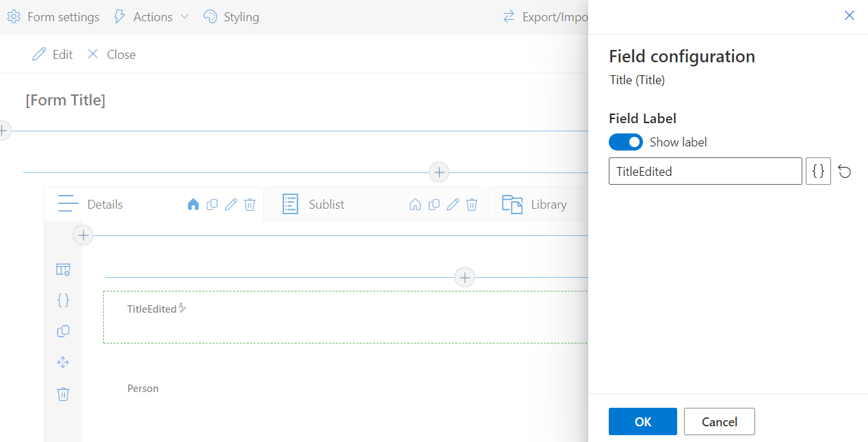
Task: Reset the field label with undo icon
Action: coord(845,172)
